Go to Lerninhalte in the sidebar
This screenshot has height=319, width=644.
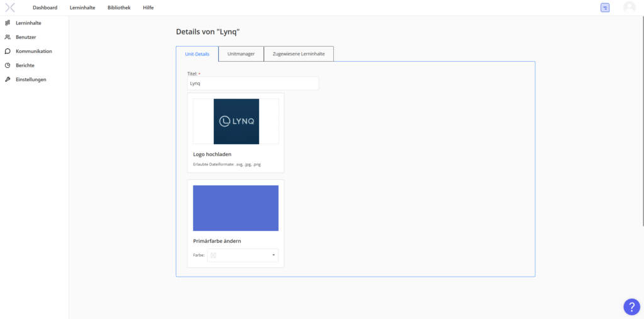point(28,23)
